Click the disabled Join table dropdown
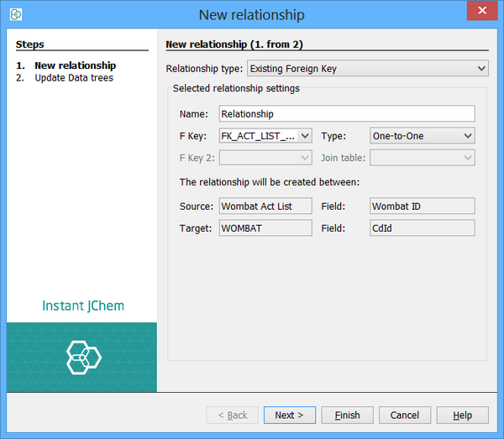This screenshot has height=439, width=504. coord(422,157)
